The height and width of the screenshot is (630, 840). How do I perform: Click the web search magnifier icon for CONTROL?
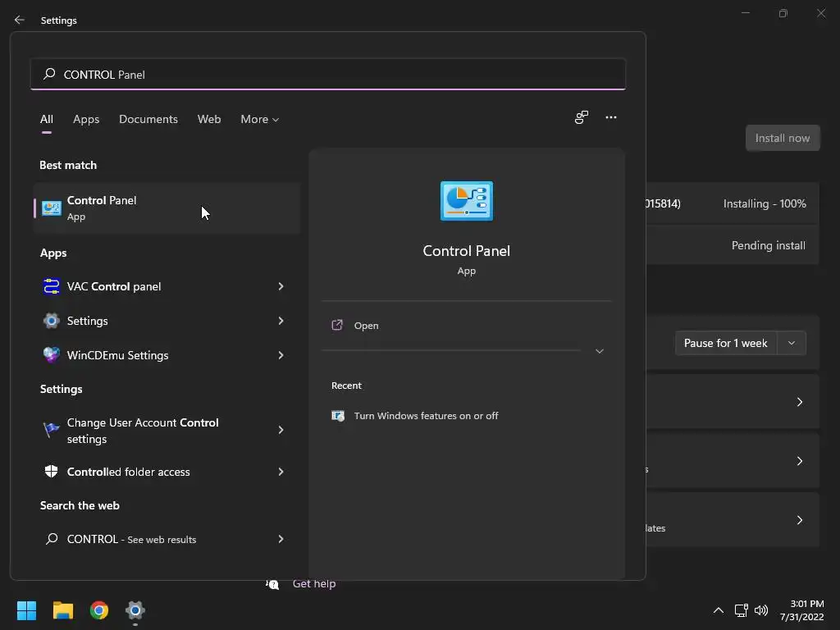pos(52,539)
